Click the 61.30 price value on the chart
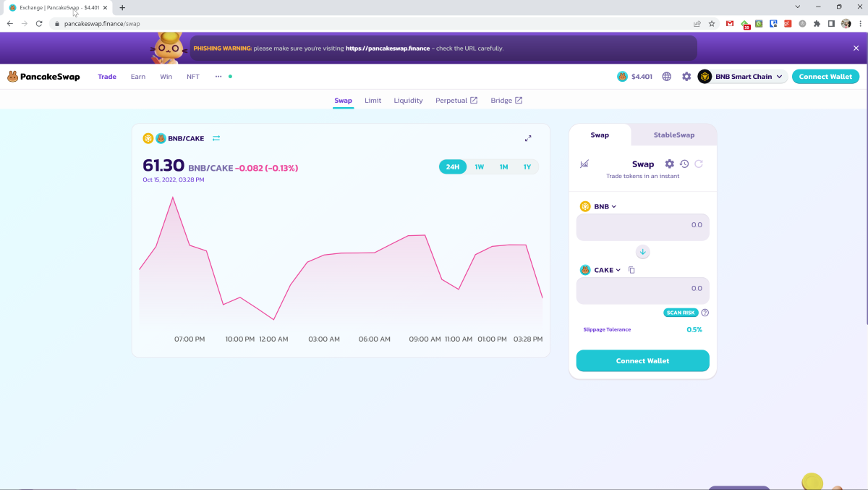The image size is (868, 490). [163, 166]
